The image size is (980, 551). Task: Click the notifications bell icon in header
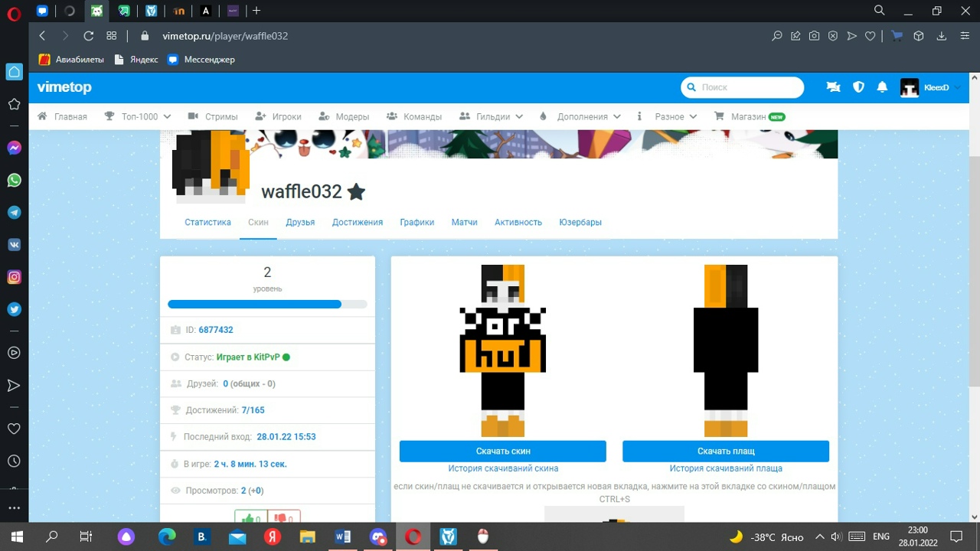882,87
